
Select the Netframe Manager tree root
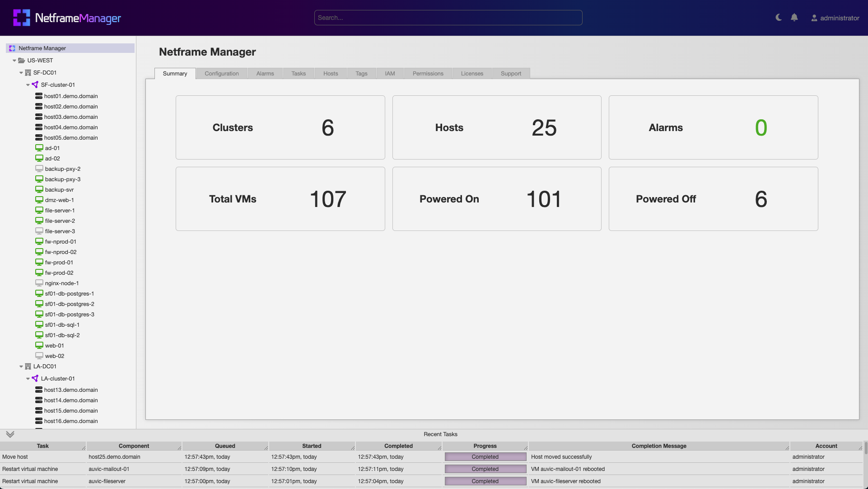tap(42, 48)
